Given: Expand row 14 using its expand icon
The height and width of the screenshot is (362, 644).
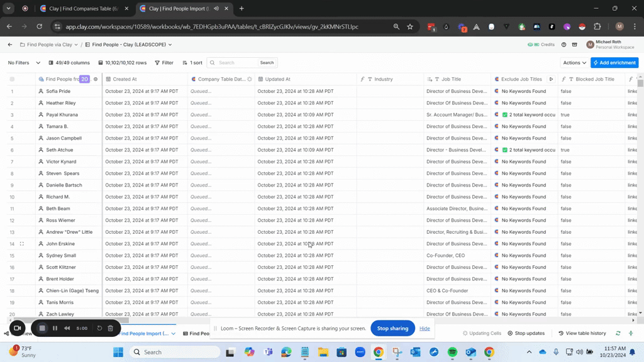Looking at the screenshot, I should coord(22,244).
